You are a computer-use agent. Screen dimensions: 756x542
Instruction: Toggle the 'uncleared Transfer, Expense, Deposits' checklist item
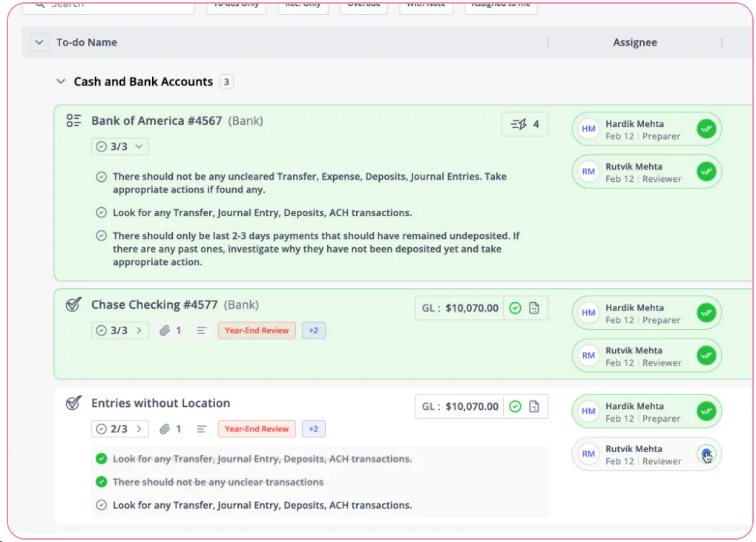(101, 177)
